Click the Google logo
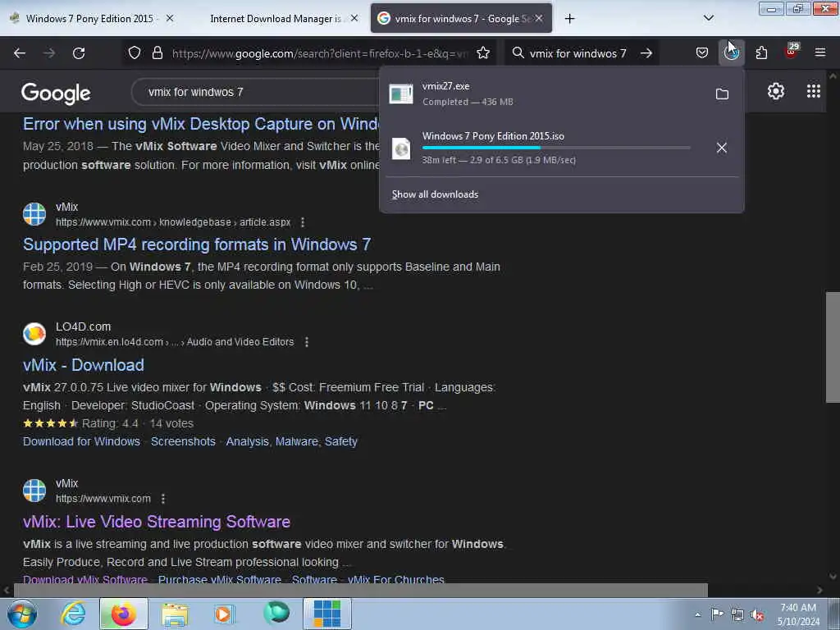 click(56, 93)
